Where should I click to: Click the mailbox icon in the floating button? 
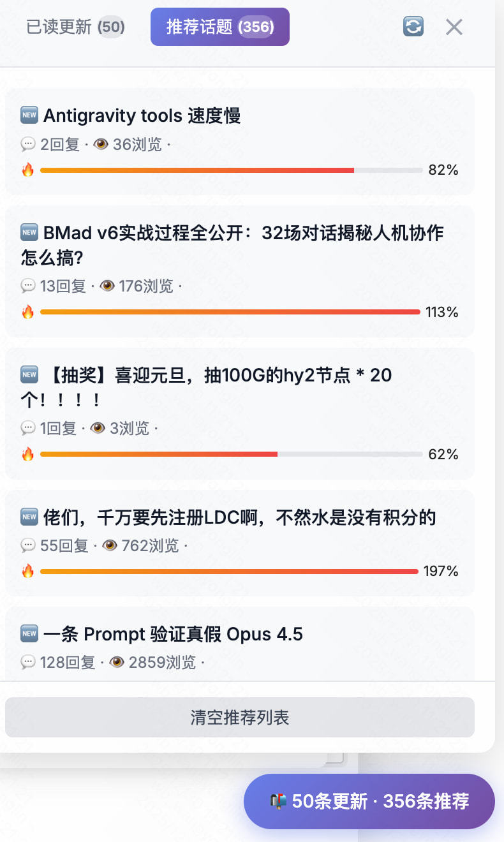[x=278, y=802]
